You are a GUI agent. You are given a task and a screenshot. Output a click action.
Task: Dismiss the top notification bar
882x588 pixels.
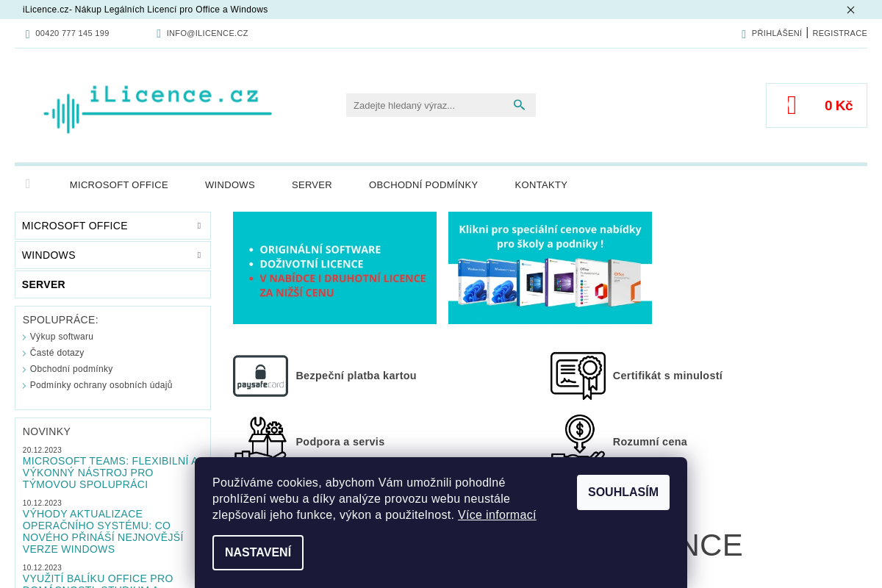click(850, 10)
